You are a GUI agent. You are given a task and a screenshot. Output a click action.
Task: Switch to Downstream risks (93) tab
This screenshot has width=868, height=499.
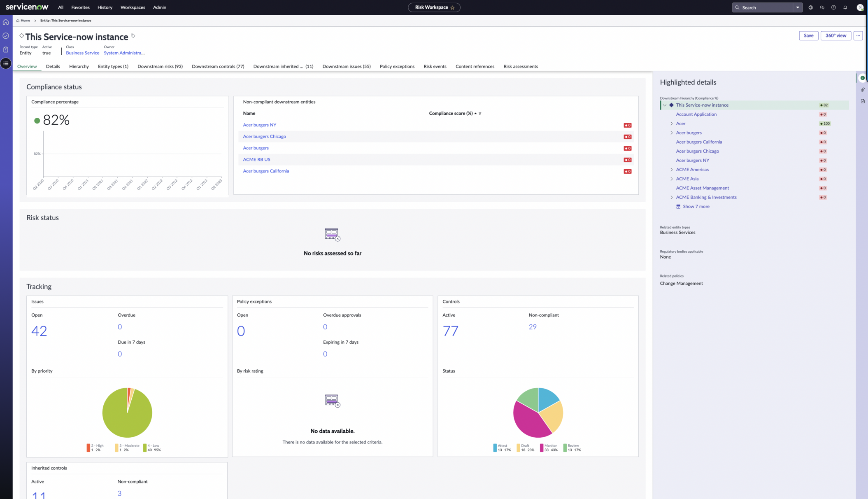(x=160, y=66)
